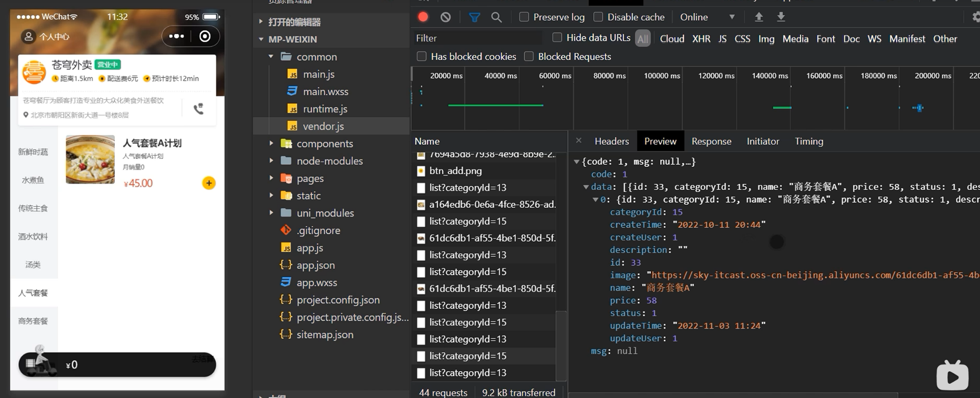Expand the node-modules folder
The width and height of the screenshot is (980, 398).
pos(271,161)
